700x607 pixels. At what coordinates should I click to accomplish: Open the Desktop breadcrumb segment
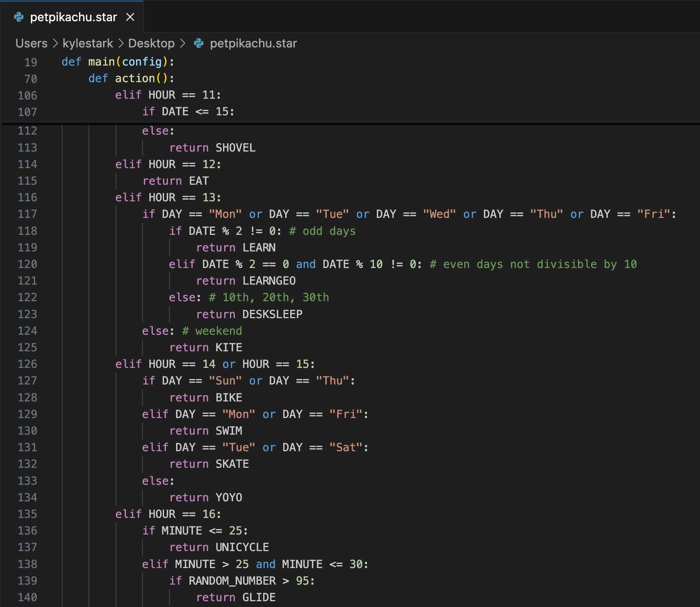[x=151, y=43]
